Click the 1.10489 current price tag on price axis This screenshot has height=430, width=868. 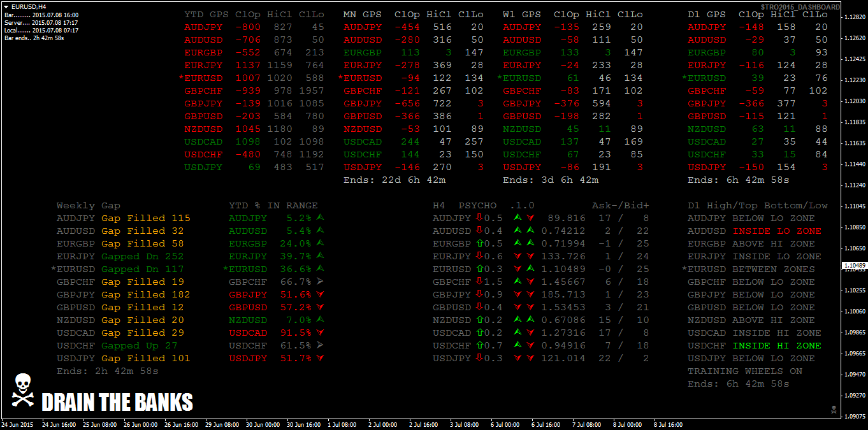point(854,265)
